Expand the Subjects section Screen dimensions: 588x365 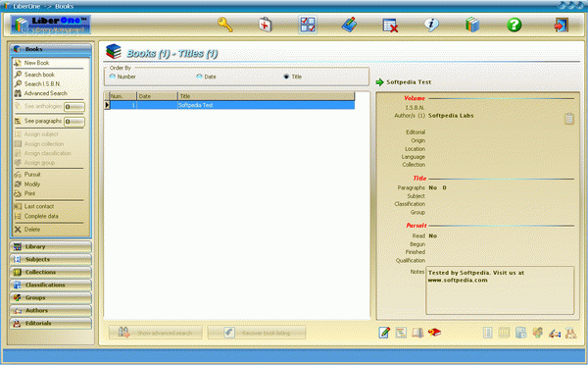click(51, 259)
